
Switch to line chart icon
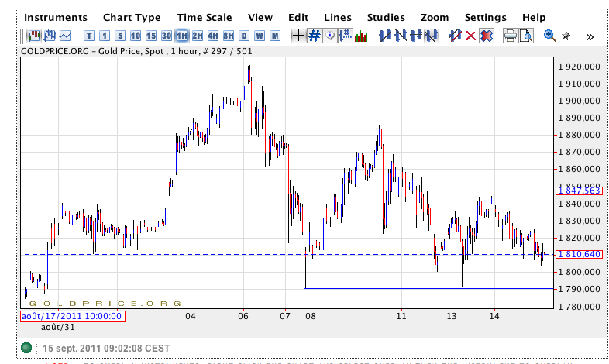(65, 36)
